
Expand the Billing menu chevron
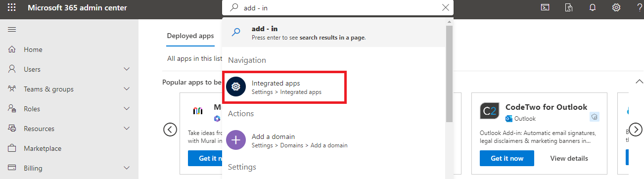pyautogui.click(x=127, y=168)
